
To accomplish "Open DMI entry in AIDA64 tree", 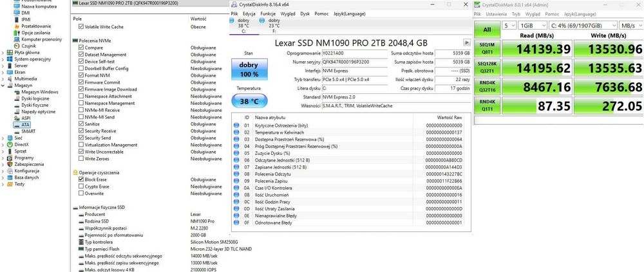I will click(25, 13).
